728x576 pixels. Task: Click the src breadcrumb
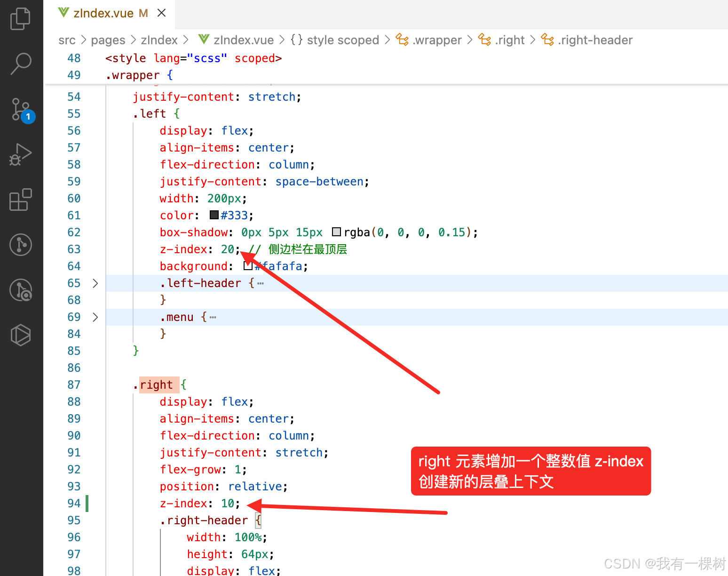[x=67, y=40]
